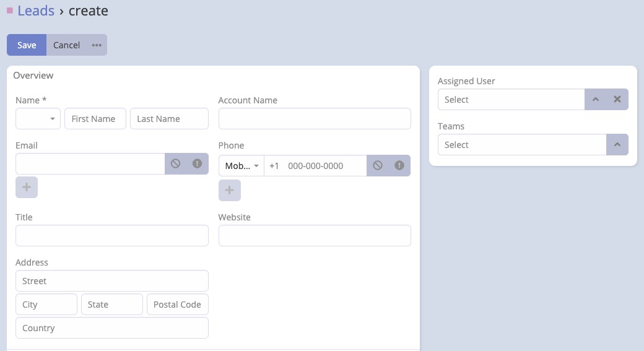Focus the Last Name field
The height and width of the screenshot is (351, 644).
(169, 119)
